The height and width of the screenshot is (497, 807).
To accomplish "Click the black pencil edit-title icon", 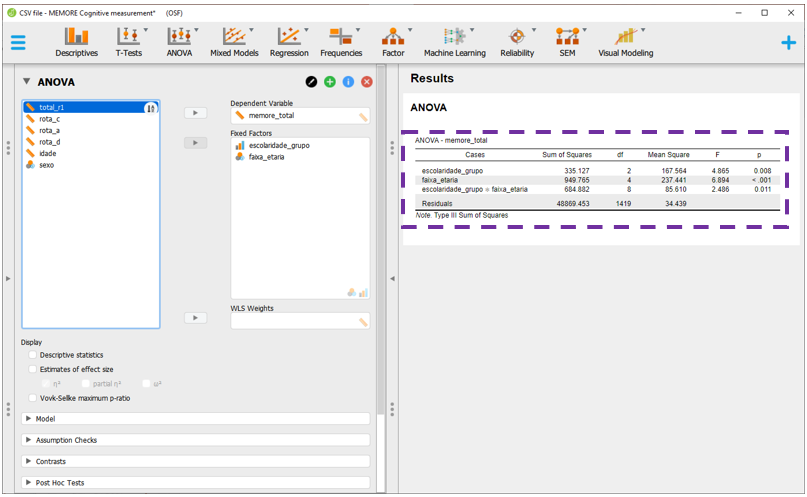I will click(x=311, y=82).
